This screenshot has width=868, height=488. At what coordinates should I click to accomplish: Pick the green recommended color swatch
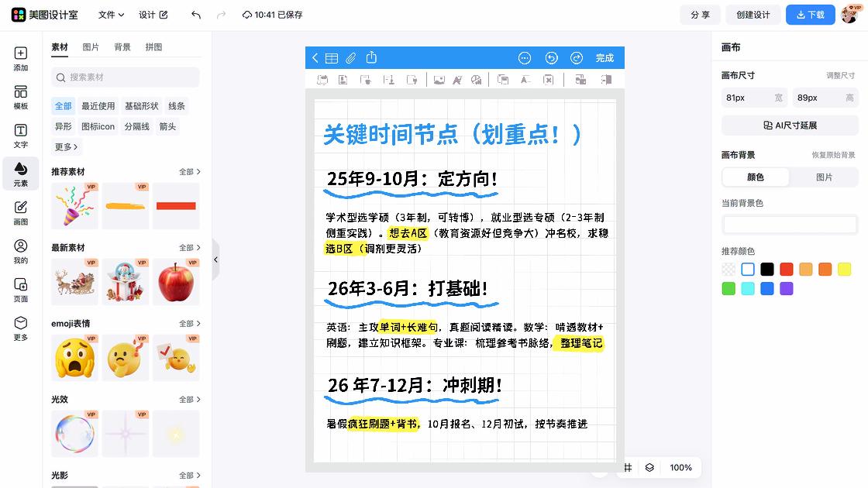[x=728, y=289]
